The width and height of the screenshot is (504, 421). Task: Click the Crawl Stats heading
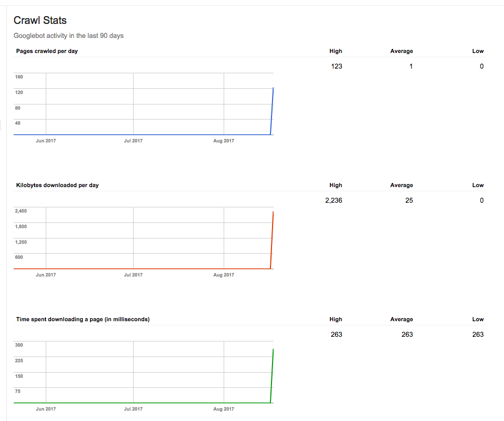point(40,20)
